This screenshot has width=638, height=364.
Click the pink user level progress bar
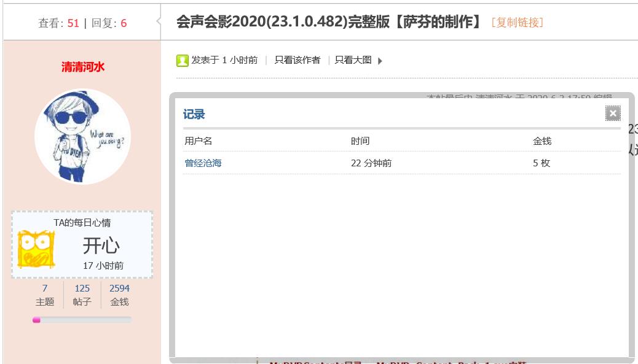[x=82, y=320]
